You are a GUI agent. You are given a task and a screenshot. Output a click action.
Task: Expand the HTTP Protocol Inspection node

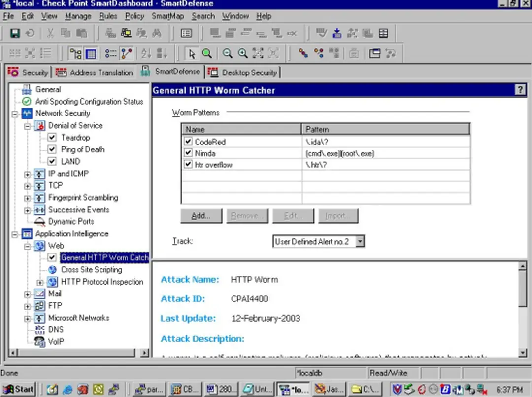pyautogui.click(x=40, y=282)
